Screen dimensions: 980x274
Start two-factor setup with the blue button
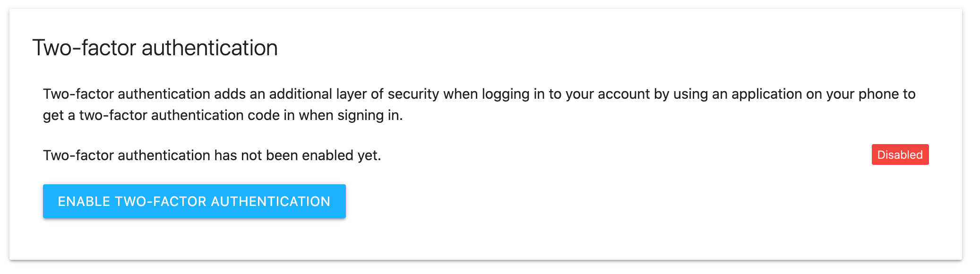194,201
